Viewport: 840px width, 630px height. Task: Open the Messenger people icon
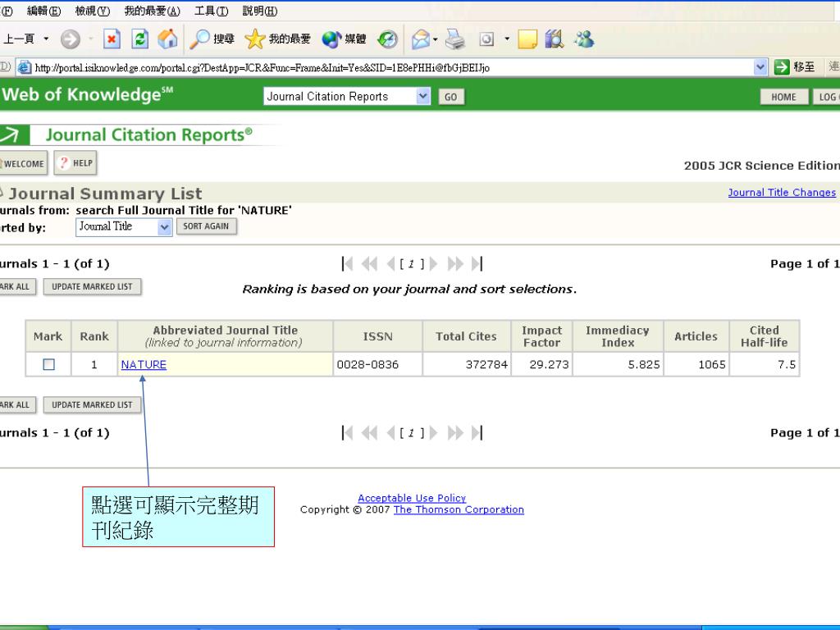point(583,39)
